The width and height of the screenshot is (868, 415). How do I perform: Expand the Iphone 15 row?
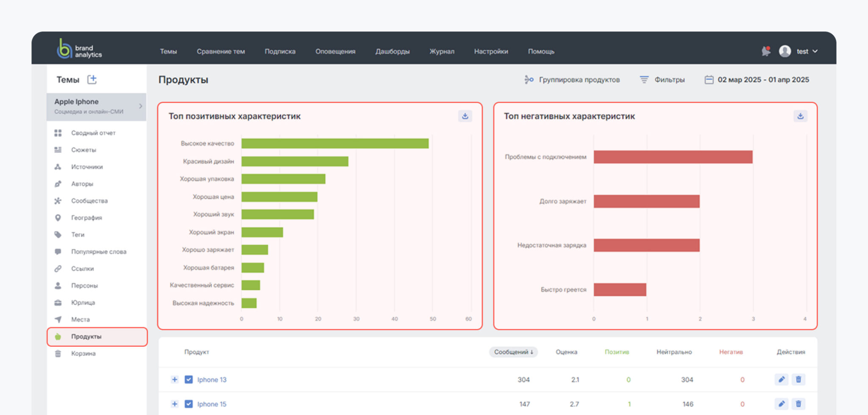175,404
